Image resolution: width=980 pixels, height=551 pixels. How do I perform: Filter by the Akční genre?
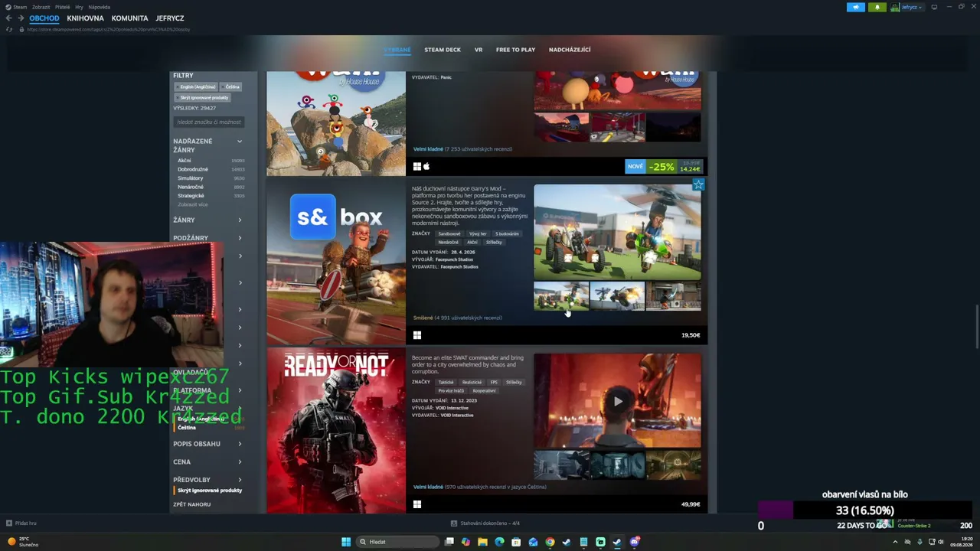point(185,161)
